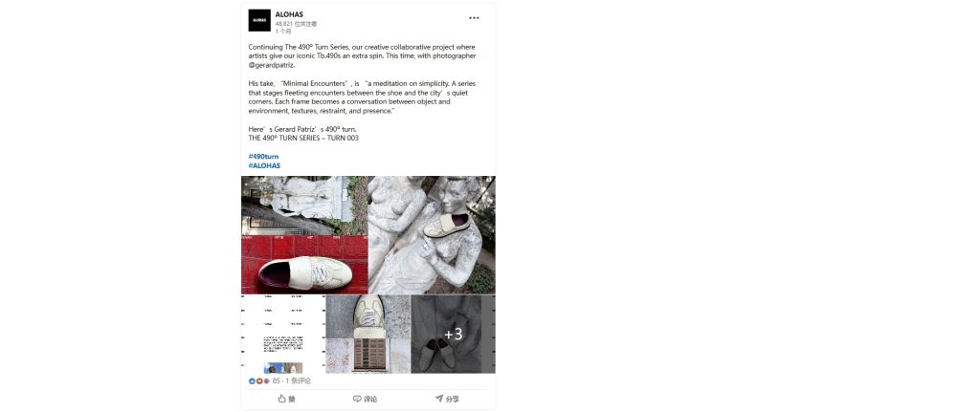Click the comment speech bubble icon
Viewport: 980px width, 412px height.
(357, 399)
